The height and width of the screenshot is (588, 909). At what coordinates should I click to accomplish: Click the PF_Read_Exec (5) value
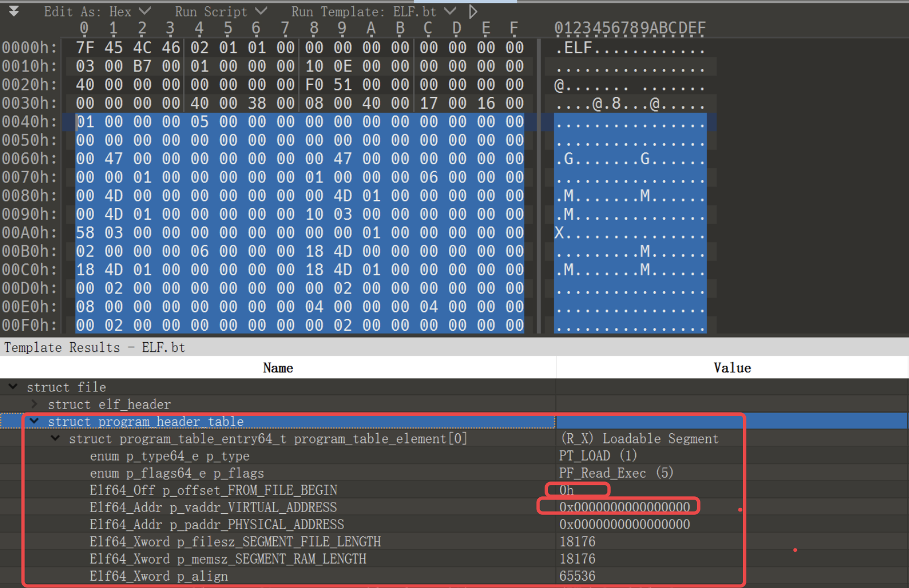point(616,473)
